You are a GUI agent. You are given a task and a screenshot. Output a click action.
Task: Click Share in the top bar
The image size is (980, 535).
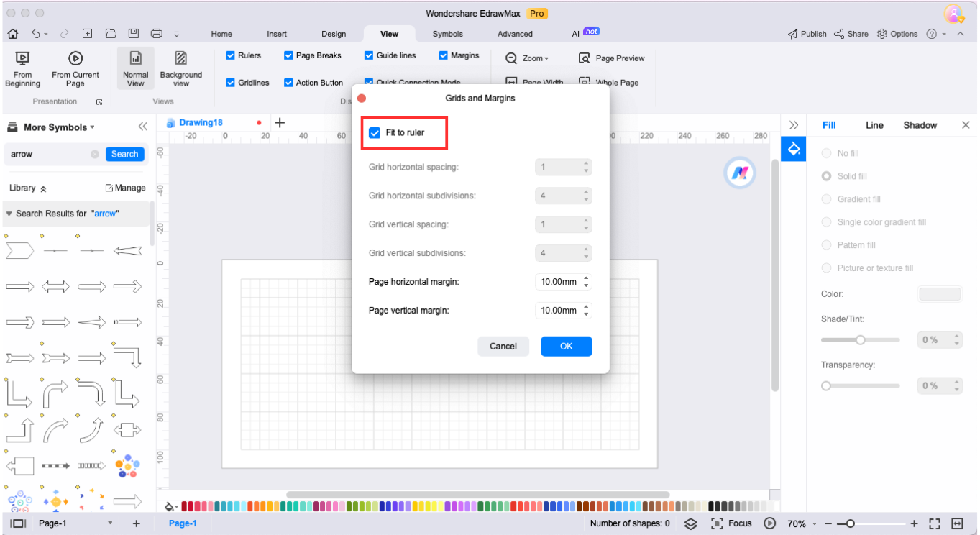851,34
